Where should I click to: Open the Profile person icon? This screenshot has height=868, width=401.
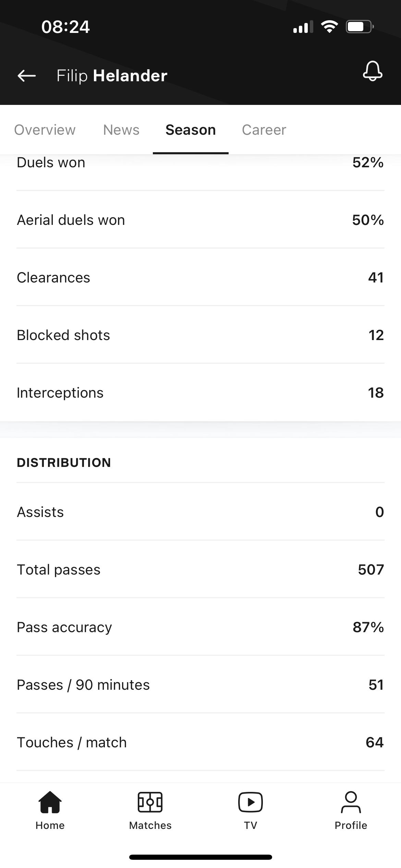[351, 802]
